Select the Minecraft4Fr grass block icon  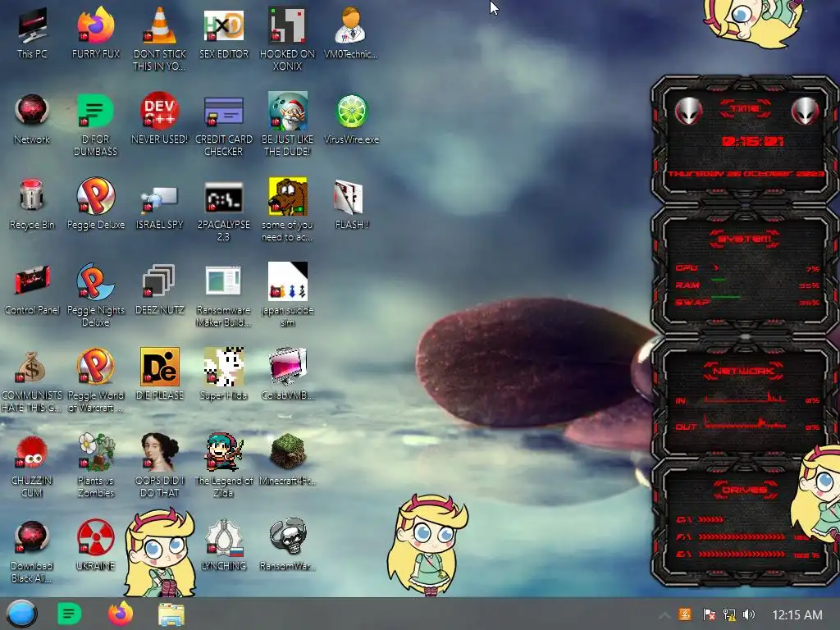point(287,459)
